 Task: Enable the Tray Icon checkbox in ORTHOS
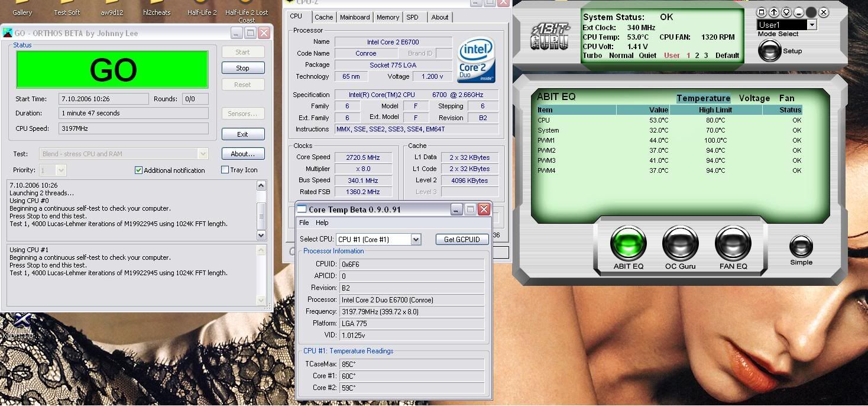pos(225,170)
